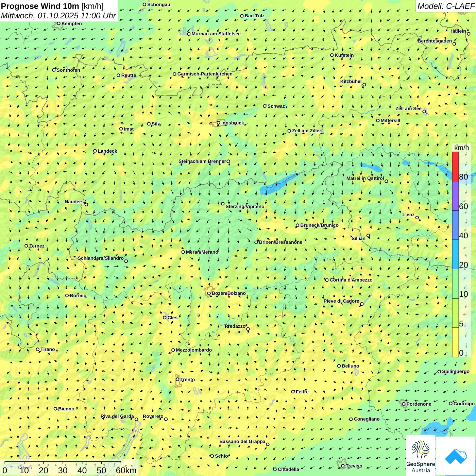Select the Lienz city label
The width and height of the screenshot is (476, 476).
click(408, 215)
